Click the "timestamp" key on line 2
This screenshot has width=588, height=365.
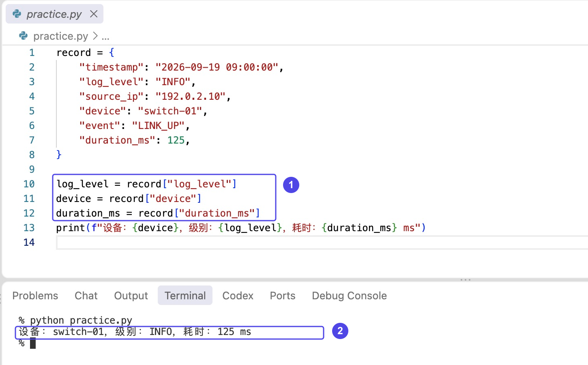click(x=112, y=67)
